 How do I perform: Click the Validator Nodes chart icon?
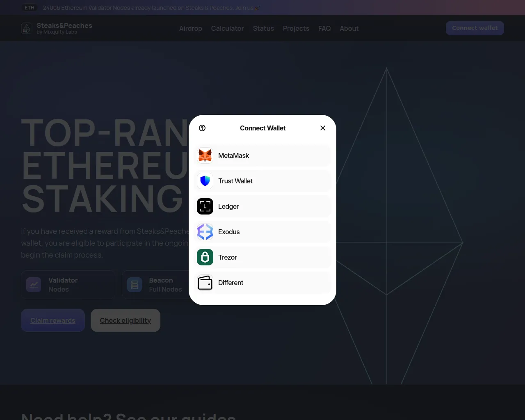coord(34,285)
